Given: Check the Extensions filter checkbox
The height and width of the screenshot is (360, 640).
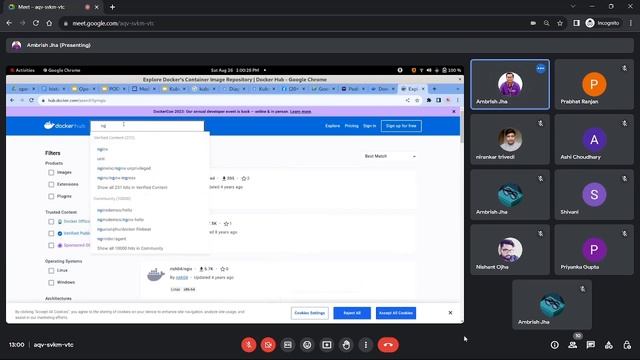Looking at the screenshot, I should click(x=51, y=184).
